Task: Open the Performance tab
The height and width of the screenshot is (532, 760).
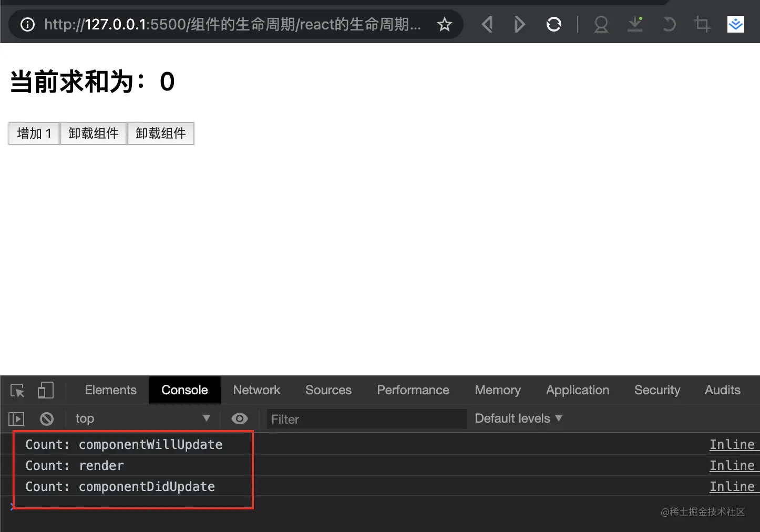Action: coord(413,390)
